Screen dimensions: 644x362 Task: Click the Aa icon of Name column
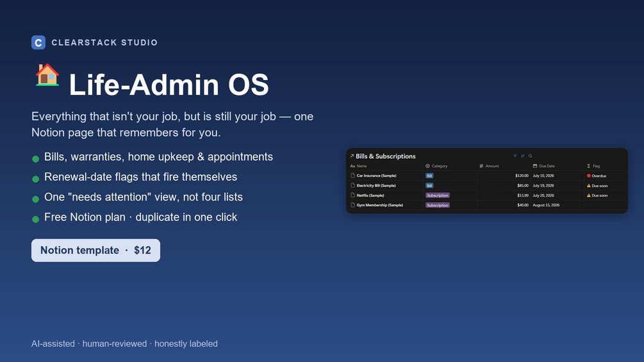click(x=352, y=166)
